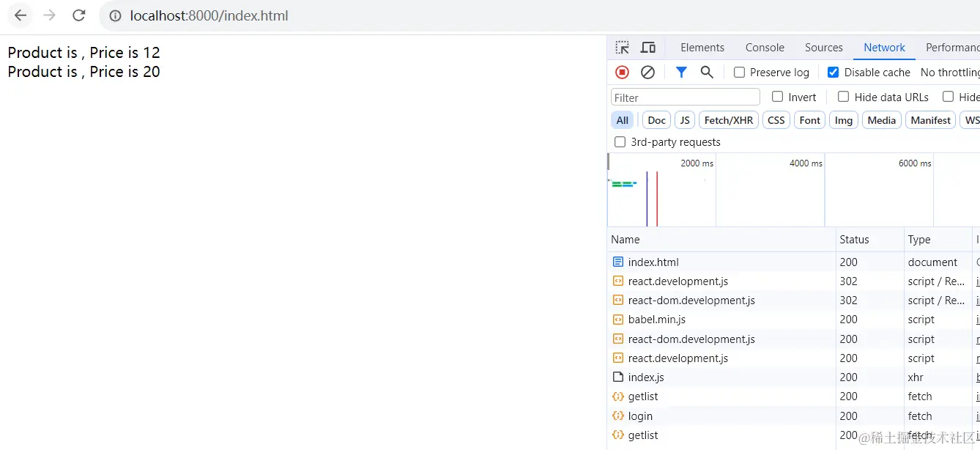Image resolution: width=980 pixels, height=450 pixels.
Task: Check the 3rd-party requests box
Action: point(620,142)
